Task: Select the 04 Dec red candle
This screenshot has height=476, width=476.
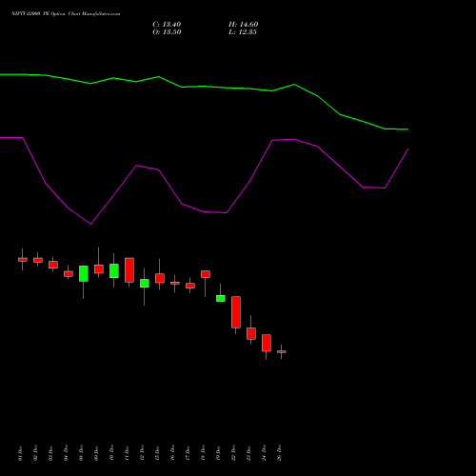Action: [x=69, y=274]
